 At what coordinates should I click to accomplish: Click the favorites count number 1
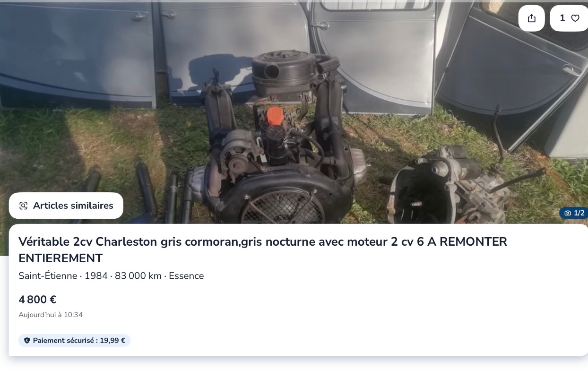(562, 18)
